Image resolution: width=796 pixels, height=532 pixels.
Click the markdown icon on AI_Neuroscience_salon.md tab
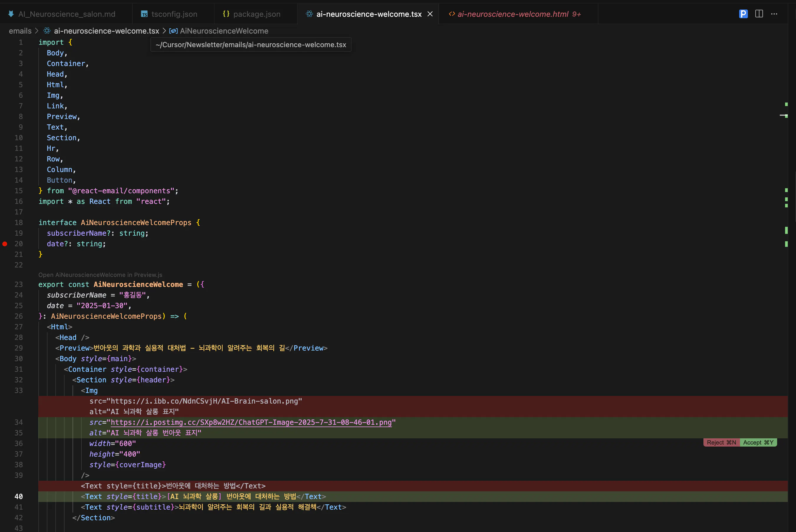point(11,14)
